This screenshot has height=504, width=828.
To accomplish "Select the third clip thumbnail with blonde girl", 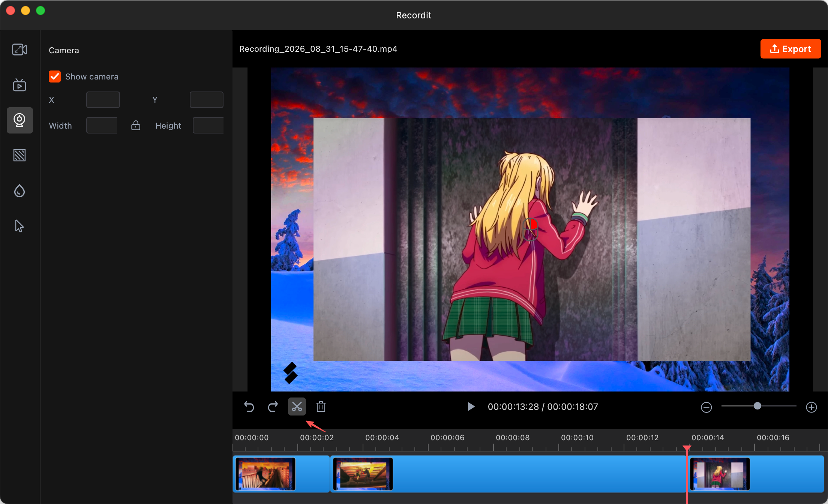I will [x=720, y=474].
